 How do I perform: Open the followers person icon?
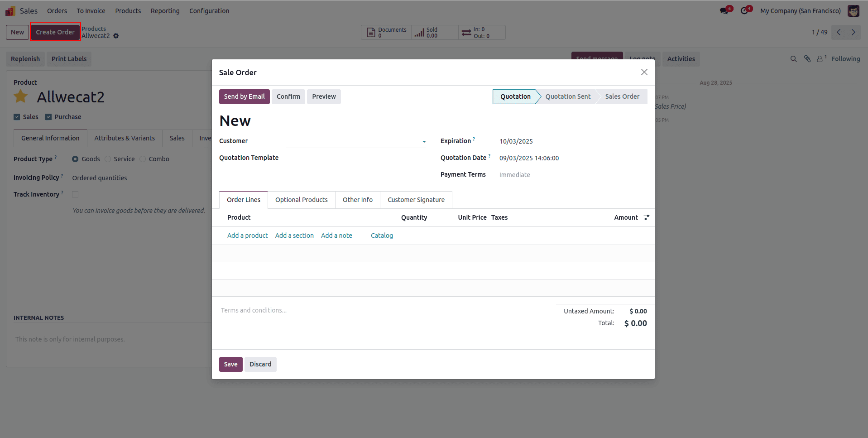(x=820, y=59)
